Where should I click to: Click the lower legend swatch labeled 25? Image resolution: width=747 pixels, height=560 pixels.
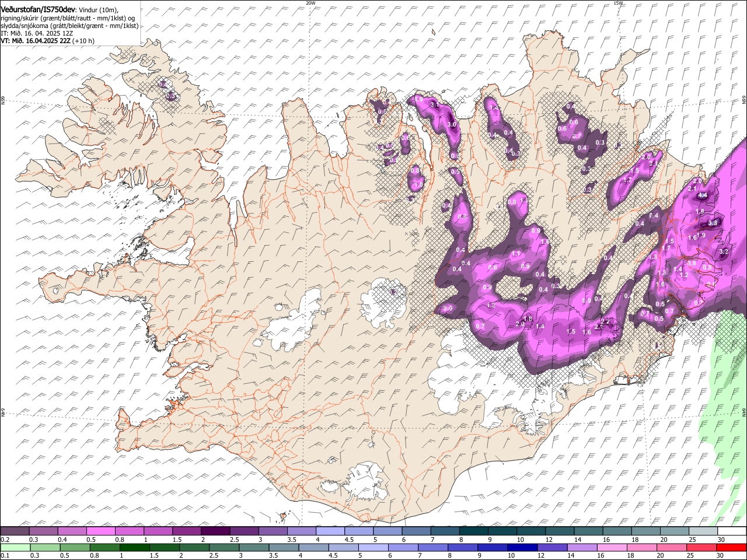click(701, 547)
